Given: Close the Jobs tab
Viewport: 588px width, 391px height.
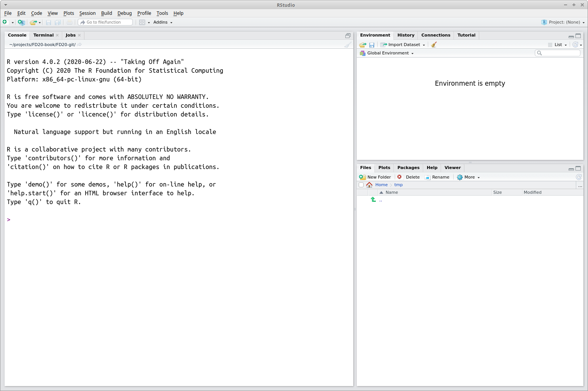Looking at the screenshot, I should (79, 35).
